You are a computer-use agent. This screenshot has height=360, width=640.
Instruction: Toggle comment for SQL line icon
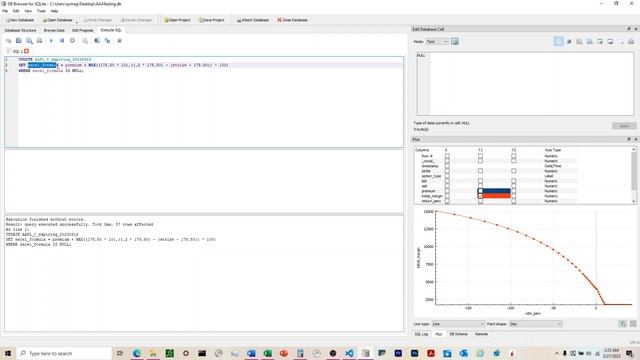click(120, 41)
